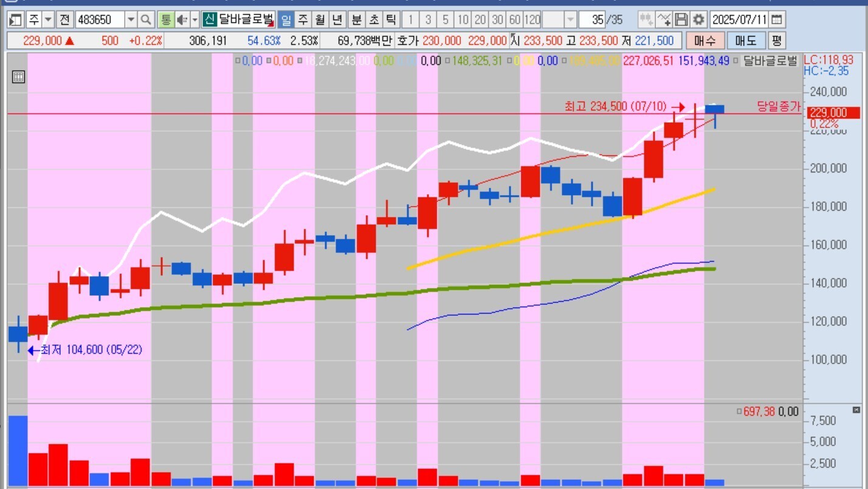
Task: Click the HC:-2.35 indicator text
Action: tap(825, 70)
